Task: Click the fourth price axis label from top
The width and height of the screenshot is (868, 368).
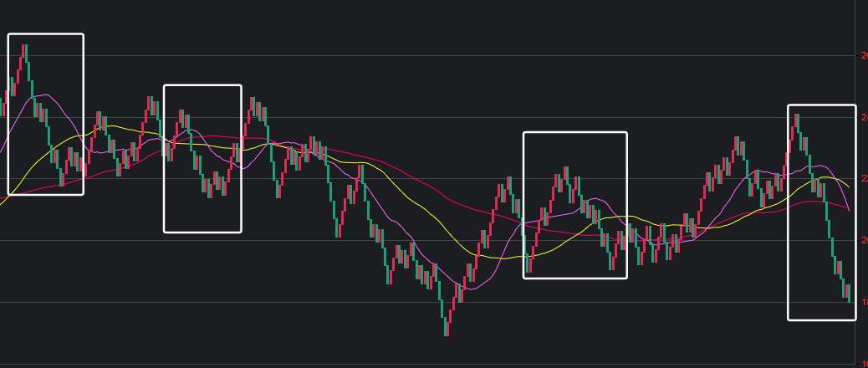Action: coord(864,240)
